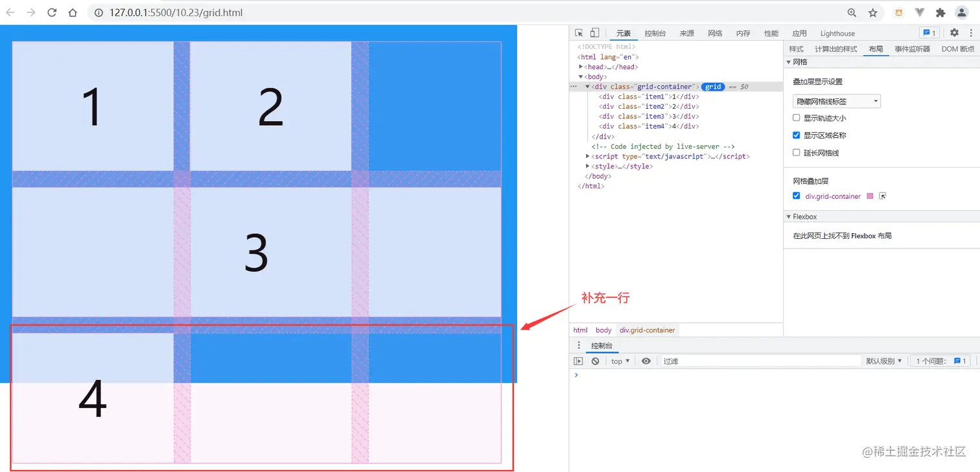Open the user profile avatar
980x472 pixels.
tap(962, 12)
